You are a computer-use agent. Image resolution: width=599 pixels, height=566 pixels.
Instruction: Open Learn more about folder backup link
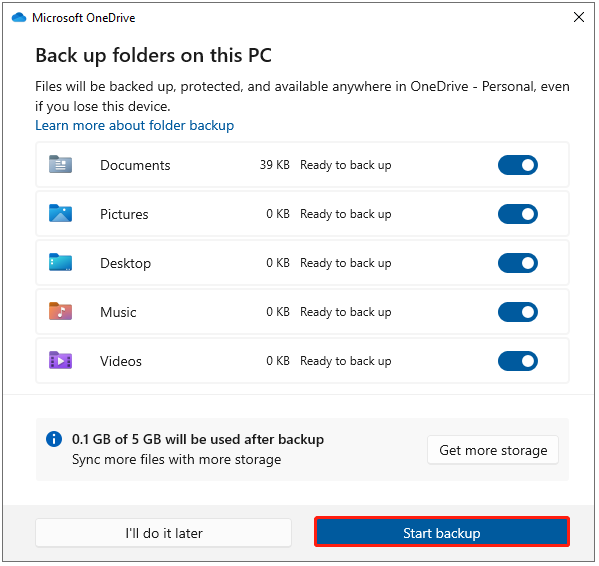pos(134,125)
